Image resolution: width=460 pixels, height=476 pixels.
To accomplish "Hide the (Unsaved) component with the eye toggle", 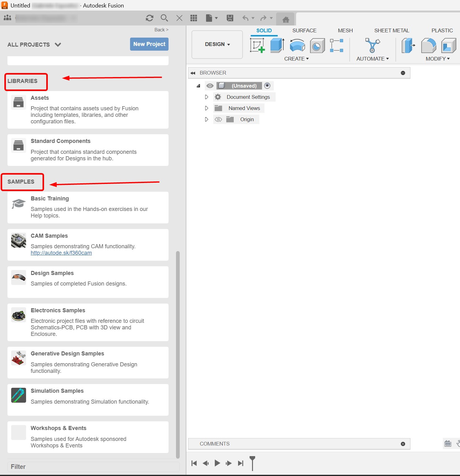I will click(x=210, y=86).
